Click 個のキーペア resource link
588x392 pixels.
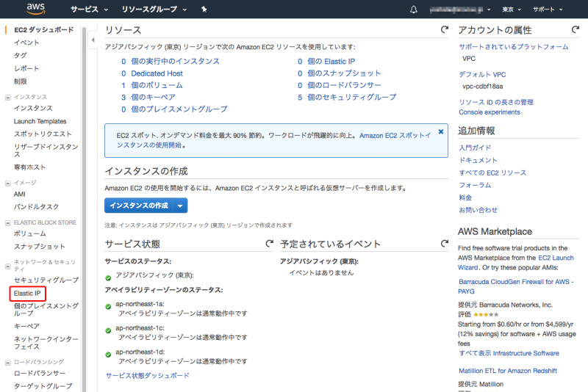(x=153, y=98)
